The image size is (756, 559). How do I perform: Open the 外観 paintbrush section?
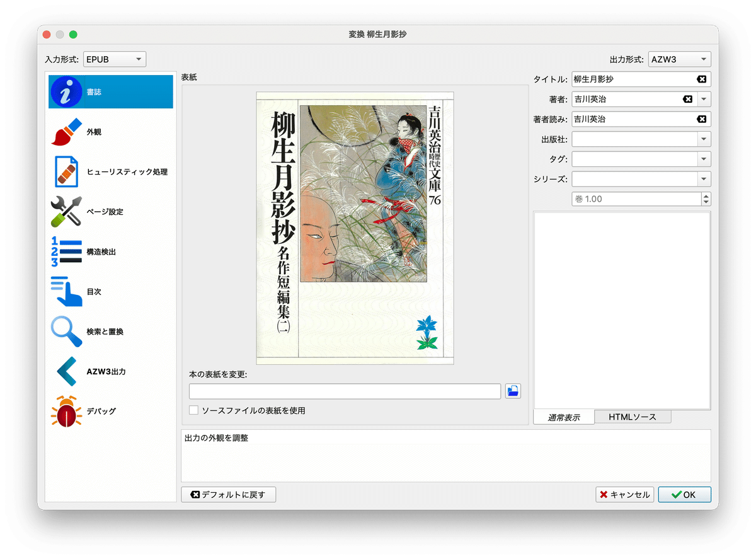tap(66, 132)
